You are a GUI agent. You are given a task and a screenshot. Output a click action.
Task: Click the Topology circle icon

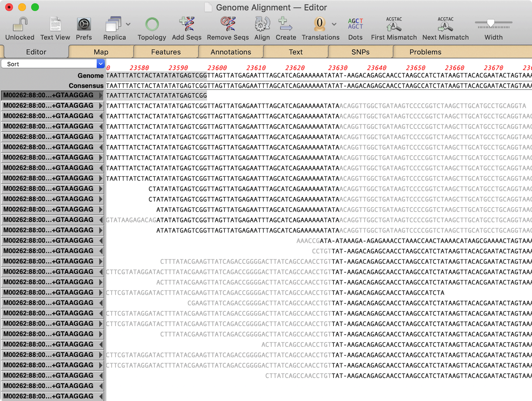click(152, 24)
